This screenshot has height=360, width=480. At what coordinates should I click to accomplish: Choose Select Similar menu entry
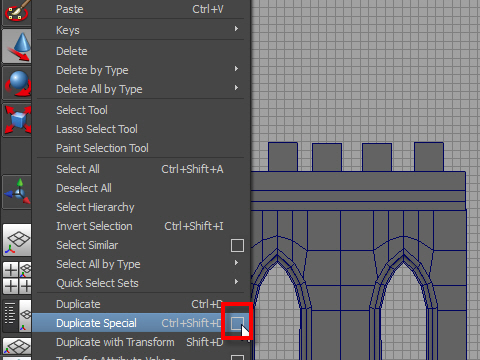click(87, 245)
